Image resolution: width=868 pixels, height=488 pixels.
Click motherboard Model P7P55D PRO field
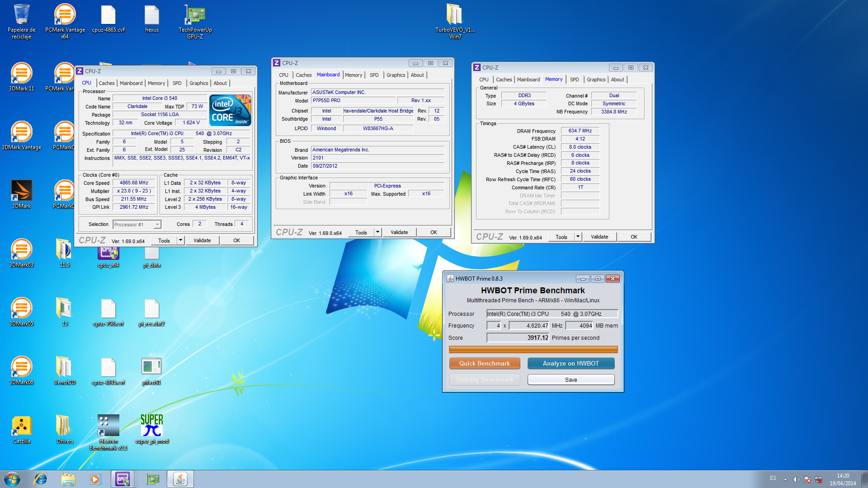tap(354, 100)
